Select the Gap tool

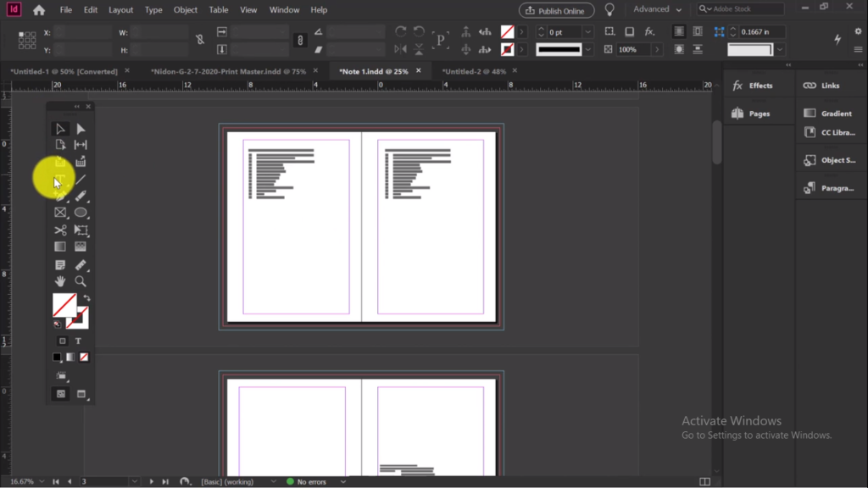pos(81,145)
